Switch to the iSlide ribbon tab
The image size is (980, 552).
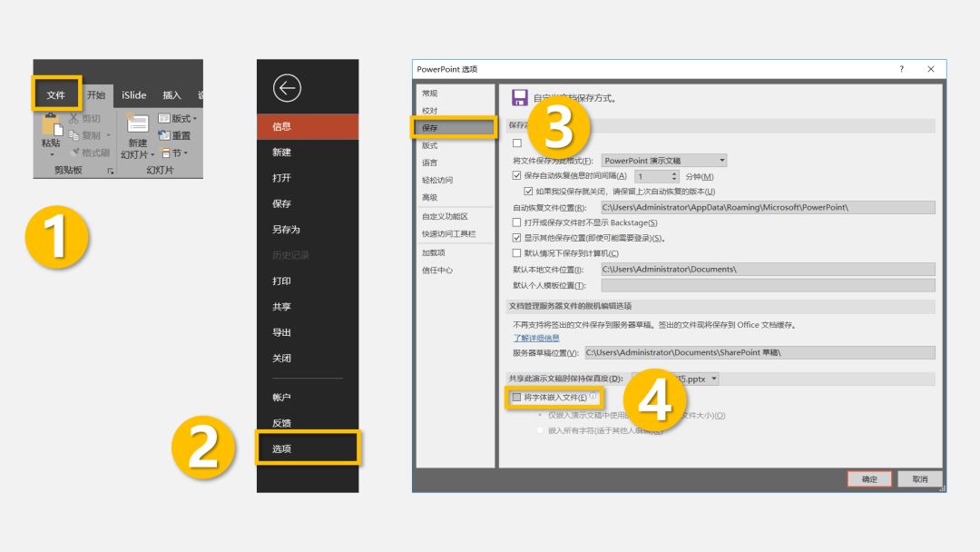point(133,95)
